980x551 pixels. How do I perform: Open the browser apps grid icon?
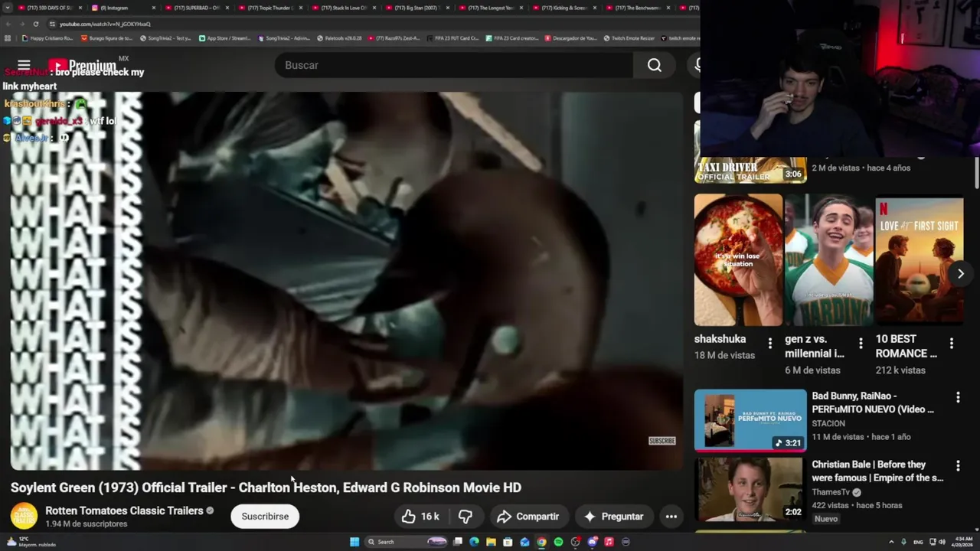(8, 37)
